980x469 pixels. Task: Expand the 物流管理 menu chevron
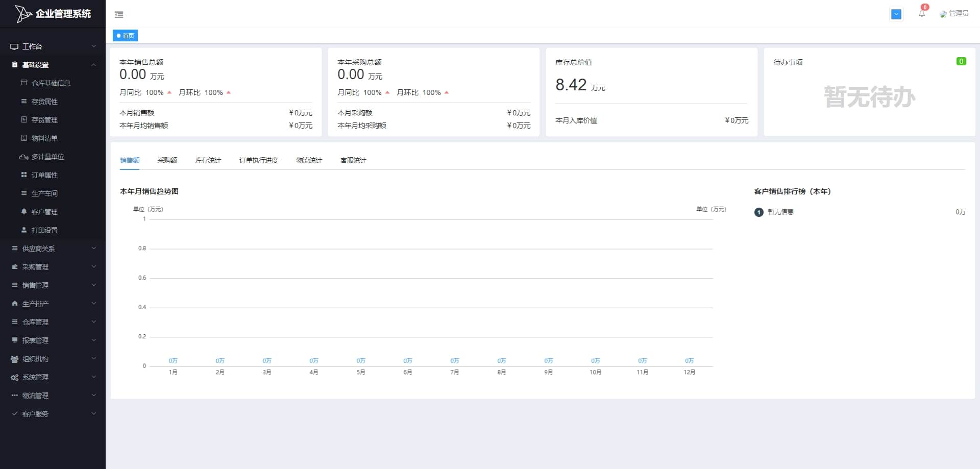[94, 395]
